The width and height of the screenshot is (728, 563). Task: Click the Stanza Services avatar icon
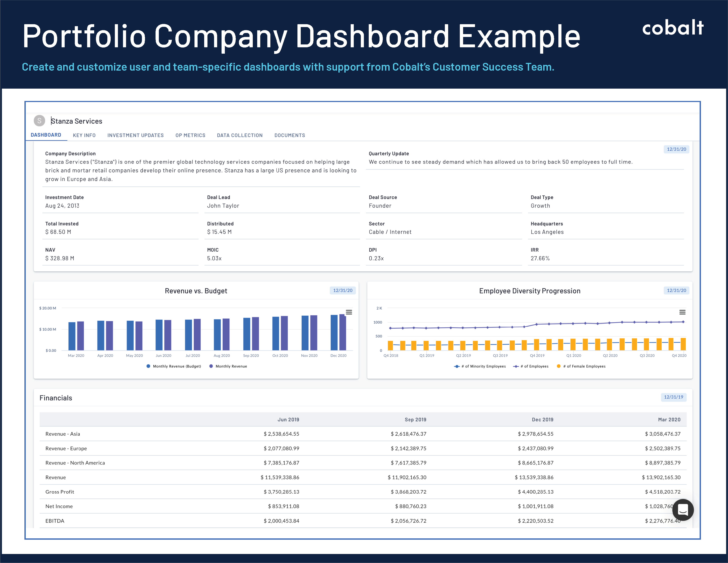click(39, 121)
